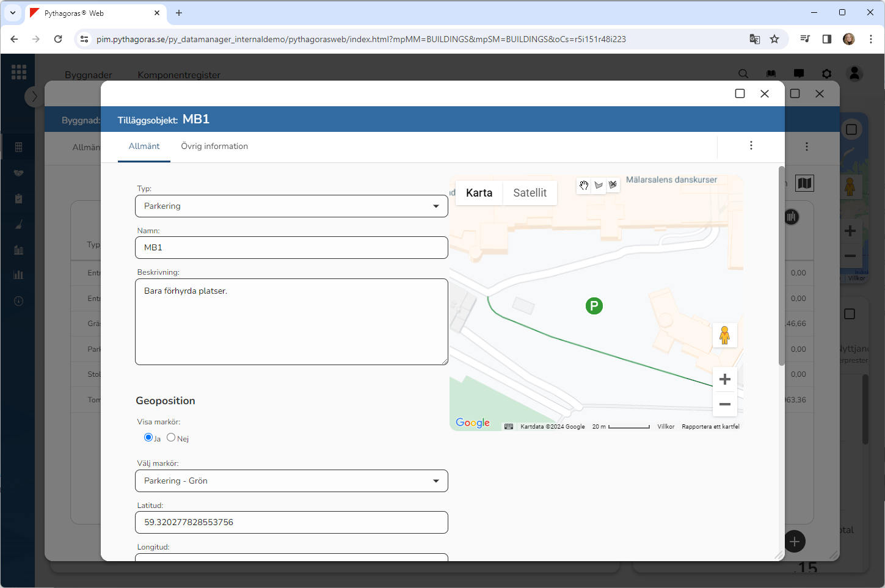Open the Typ dropdown showing Parkering
Image resolution: width=885 pixels, height=588 pixels.
tap(291, 206)
